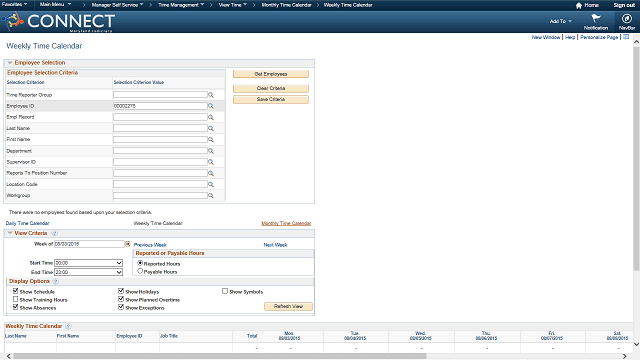Open lookup for Time Reporter Group
This screenshot has height=360, width=640.
tap(211, 95)
